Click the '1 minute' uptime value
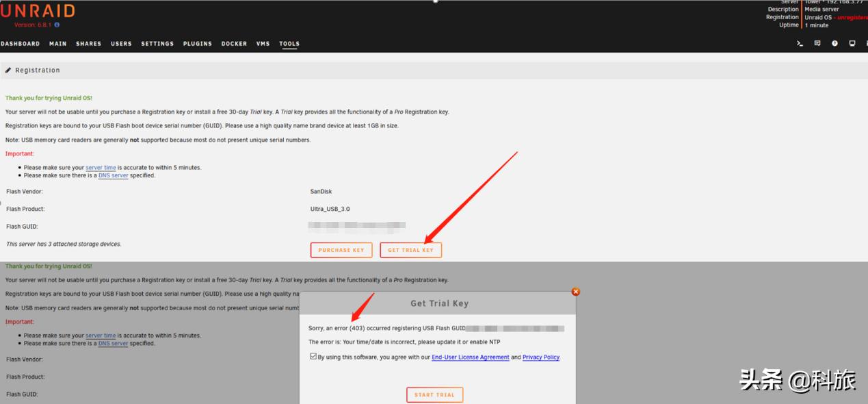The width and height of the screenshot is (868, 404). [817, 25]
